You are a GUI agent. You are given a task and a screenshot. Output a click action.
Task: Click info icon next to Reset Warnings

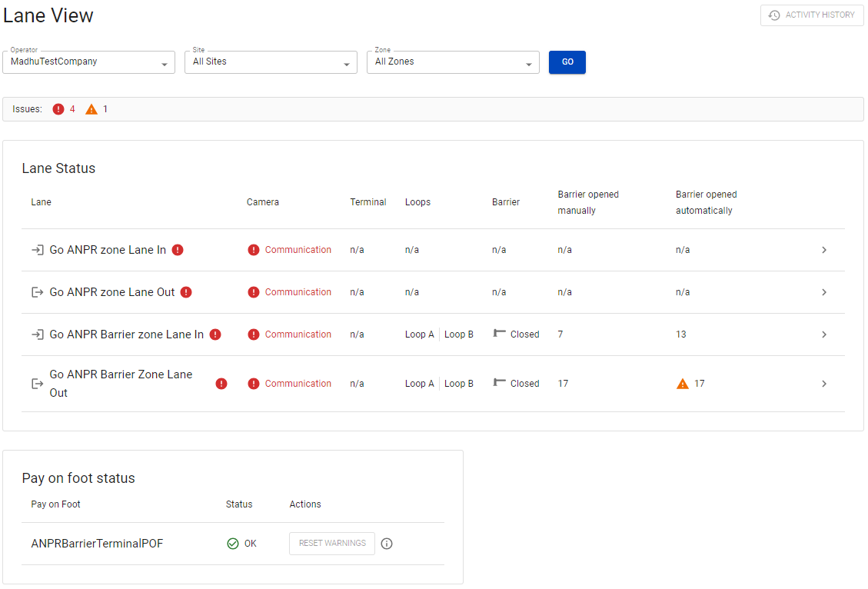pos(387,544)
